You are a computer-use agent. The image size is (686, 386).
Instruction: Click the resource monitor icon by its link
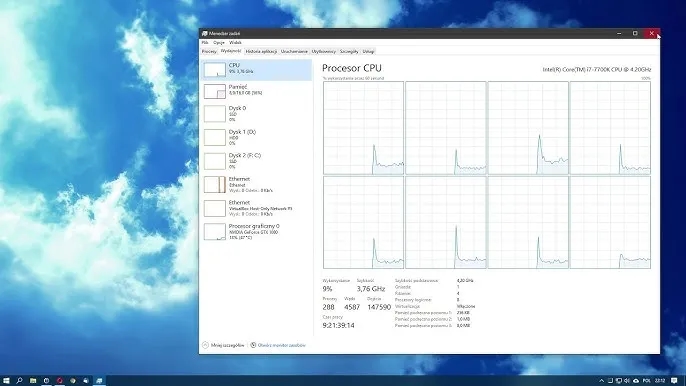pos(253,345)
